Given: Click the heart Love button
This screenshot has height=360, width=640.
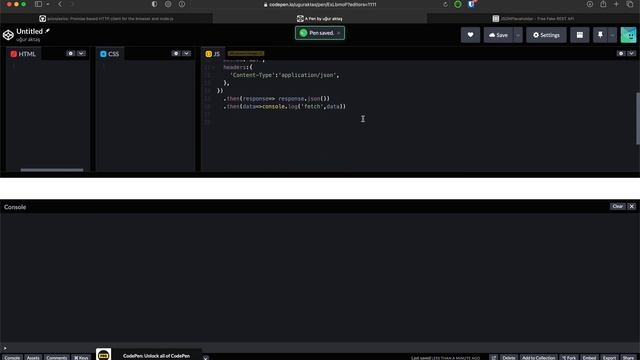Looking at the screenshot, I should [x=470, y=35].
